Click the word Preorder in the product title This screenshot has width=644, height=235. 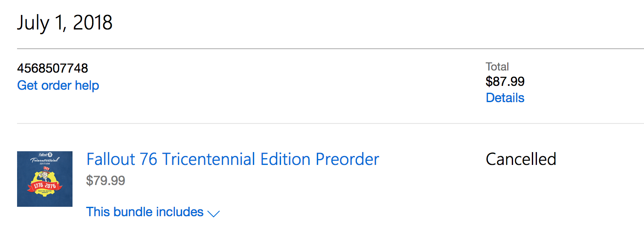click(348, 159)
